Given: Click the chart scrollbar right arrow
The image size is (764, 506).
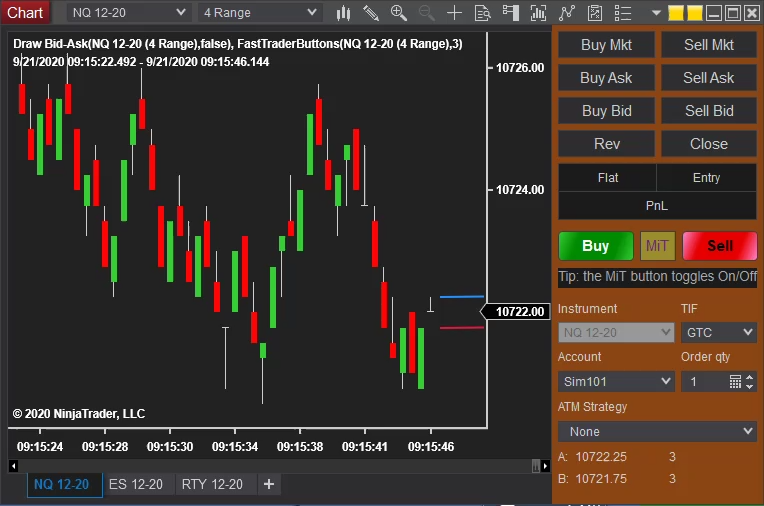Looking at the screenshot, I should point(545,466).
